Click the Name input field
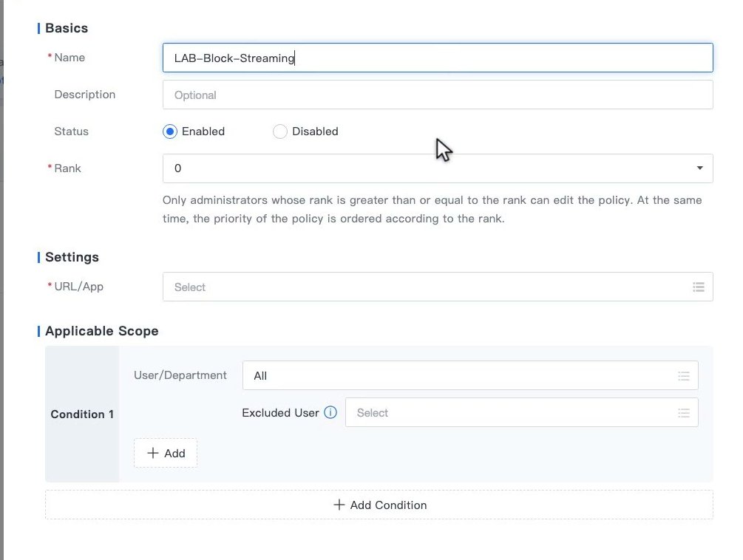This screenshot has width=743, height=560. click(x=438, y=58)
